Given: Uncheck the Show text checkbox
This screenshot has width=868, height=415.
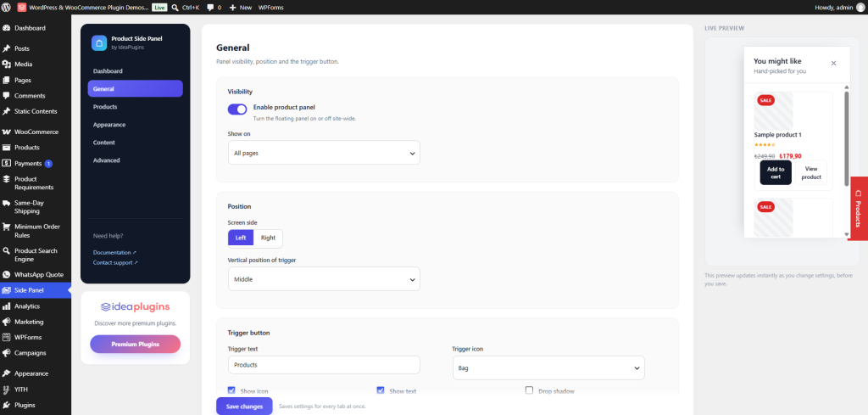Looking at the screenshot, I should [x=381, y=390].
